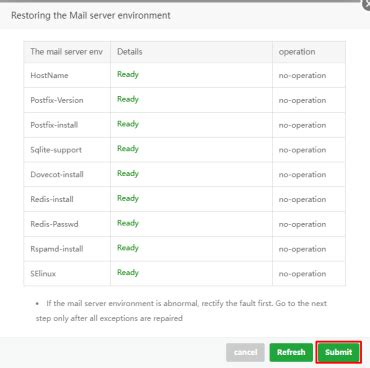Click no-operation in the Postfix-Version row

[302, 100]
